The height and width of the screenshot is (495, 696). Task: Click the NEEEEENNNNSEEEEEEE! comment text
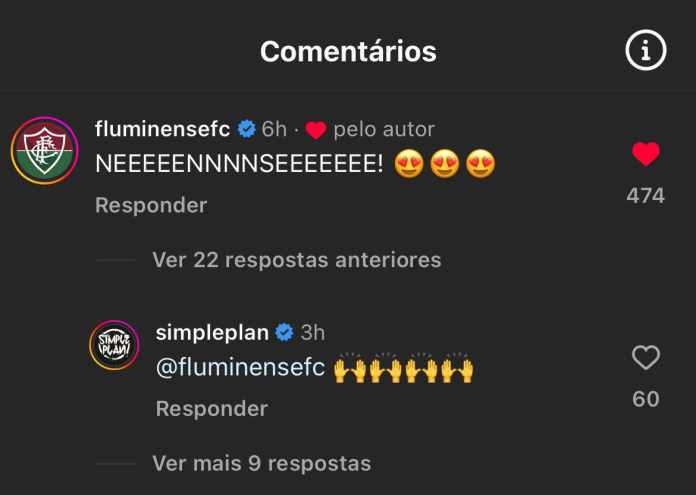point(239,164)
